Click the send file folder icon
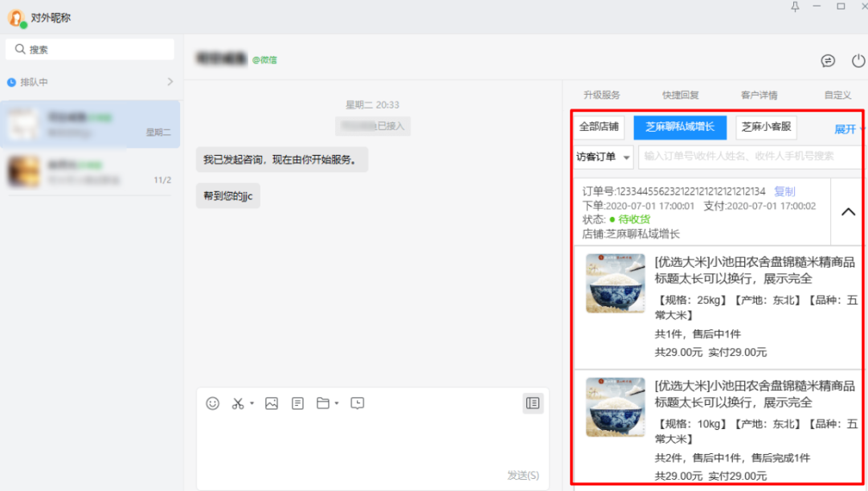 324,403
